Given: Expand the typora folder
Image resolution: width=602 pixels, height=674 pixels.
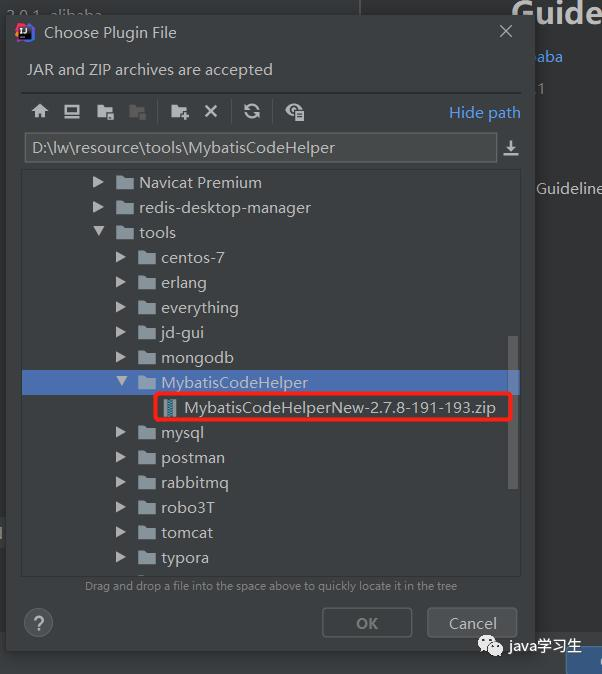Looking at the screenshot, I should tap(121, 557).
